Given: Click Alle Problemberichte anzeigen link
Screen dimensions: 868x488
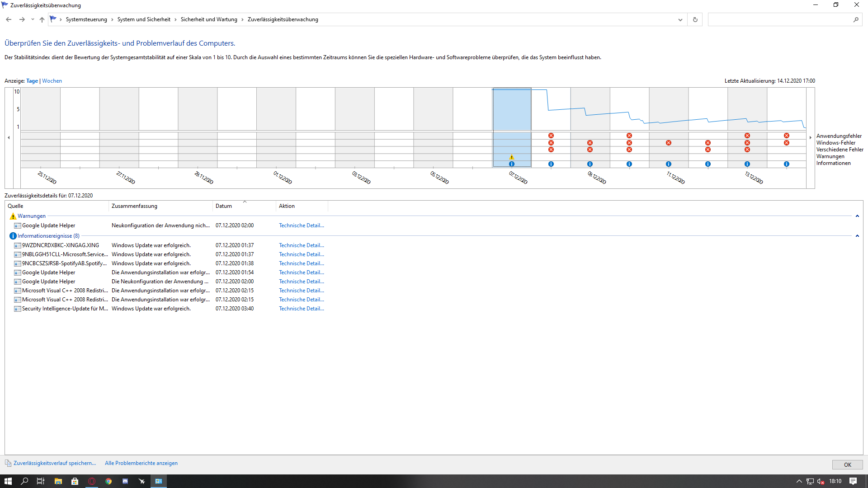Looking at the screenshot, I should pos(141,463).
